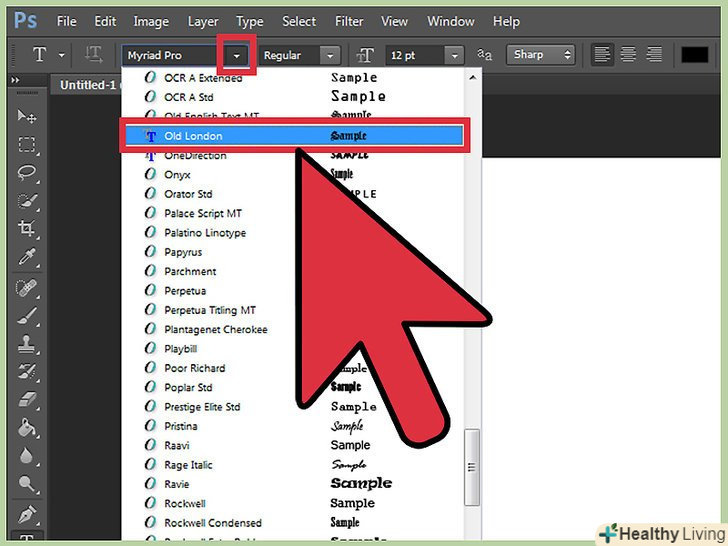This screenshot has height=546, width=728.
Task: Choose the OneDirection font
Action: click(294, 156)
